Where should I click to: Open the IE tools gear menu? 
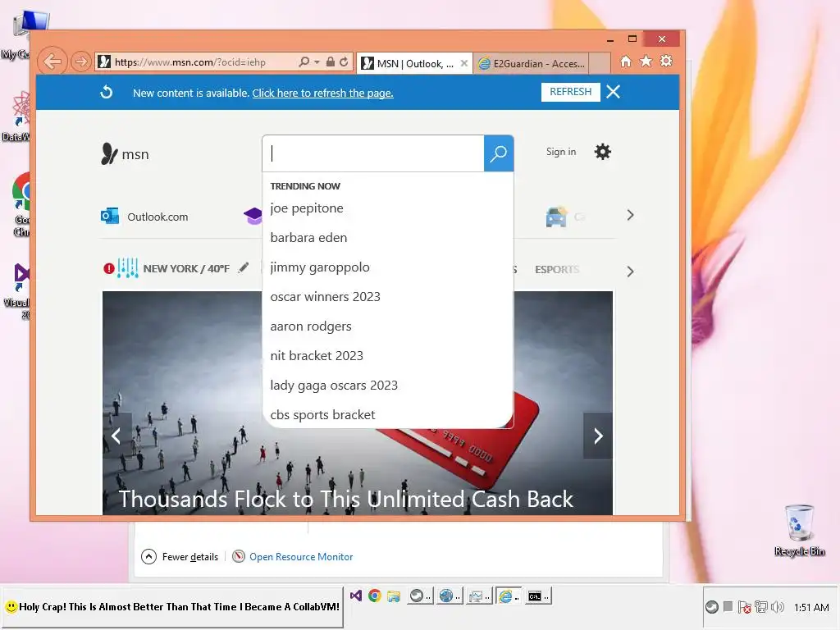click(x=666, y=61)
